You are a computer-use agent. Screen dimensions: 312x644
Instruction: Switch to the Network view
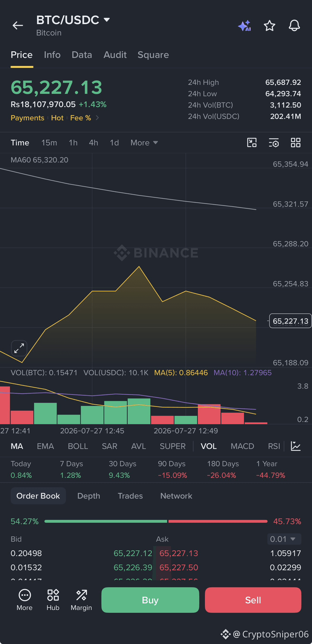pos(176,496)
